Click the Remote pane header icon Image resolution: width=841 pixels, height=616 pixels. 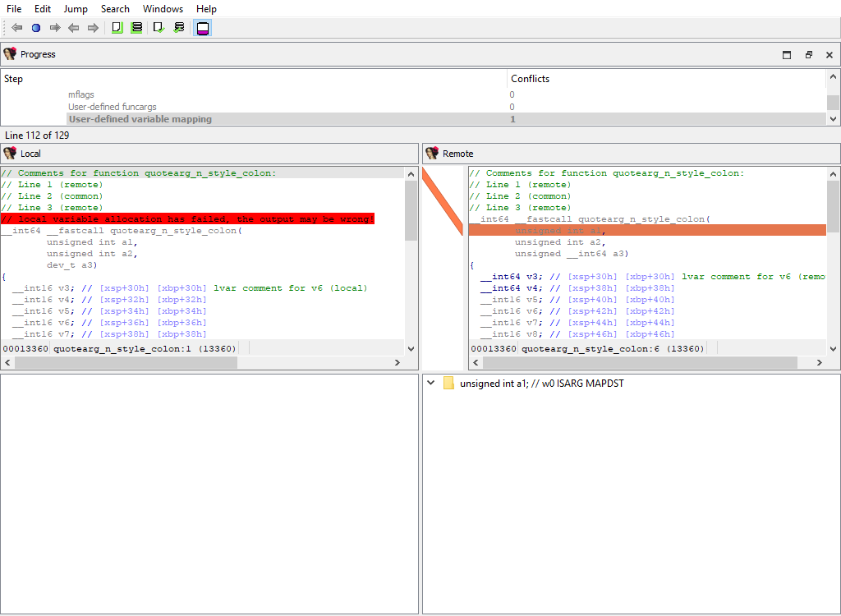point(431,153)
